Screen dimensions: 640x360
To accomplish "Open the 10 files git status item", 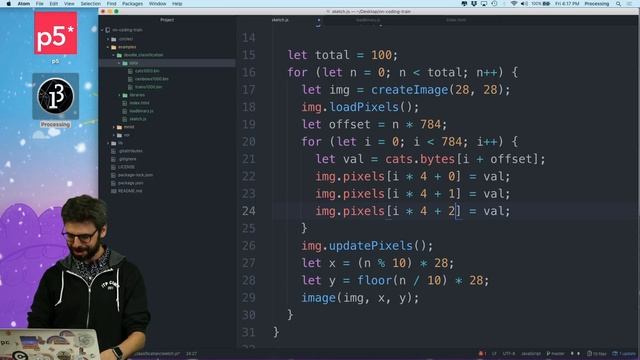I will coord(597,353).
